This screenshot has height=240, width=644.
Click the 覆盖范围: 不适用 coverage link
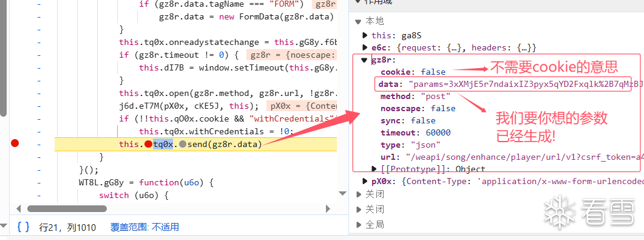click(144, 227)
